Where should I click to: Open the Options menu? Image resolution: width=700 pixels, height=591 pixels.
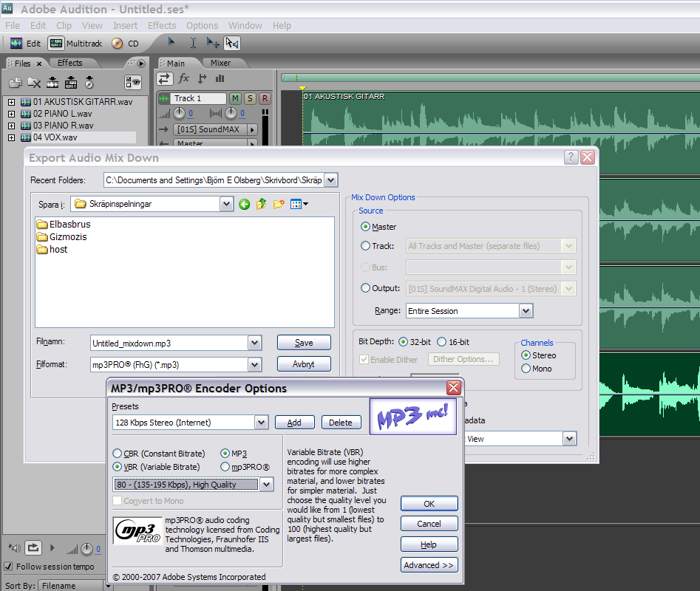(203, 25)
